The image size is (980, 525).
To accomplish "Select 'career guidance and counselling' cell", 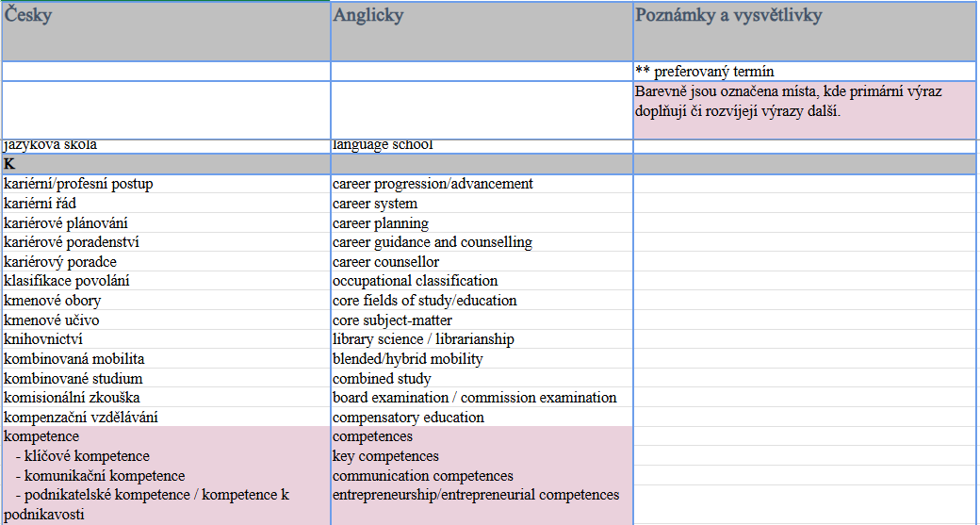I will [482, 242].
